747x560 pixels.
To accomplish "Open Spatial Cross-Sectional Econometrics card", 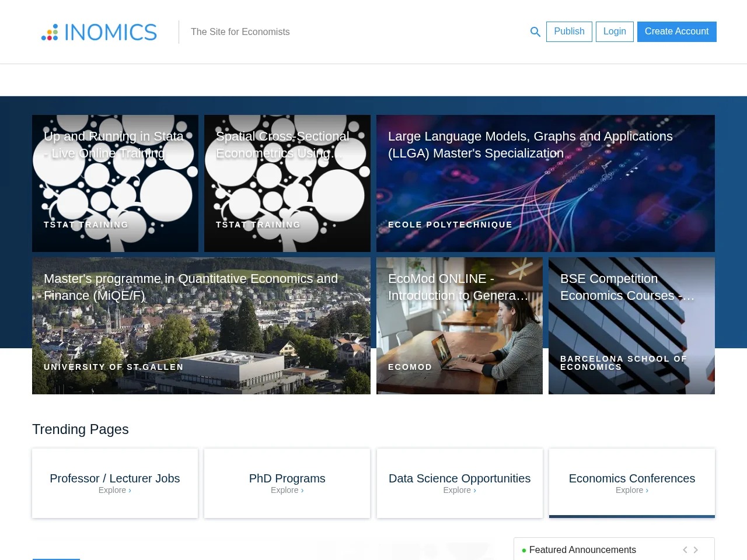I will (287, 183).
